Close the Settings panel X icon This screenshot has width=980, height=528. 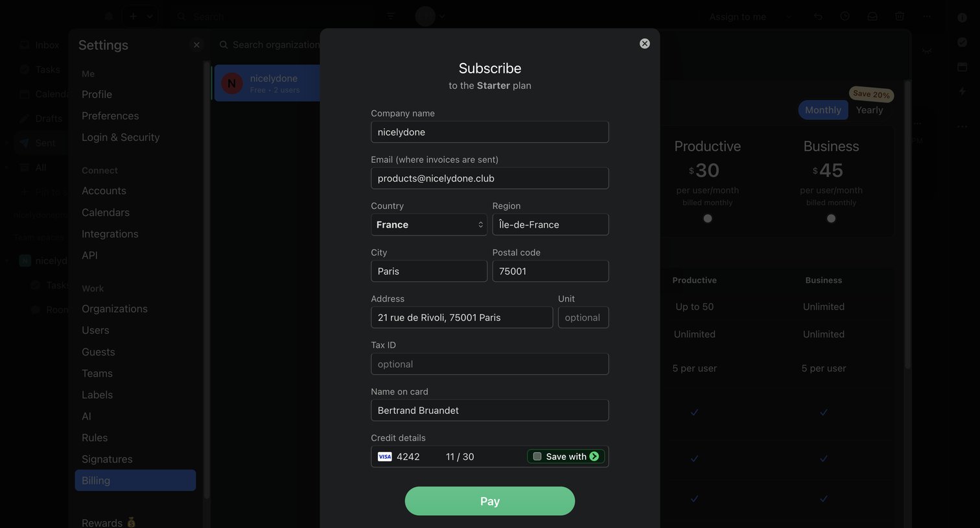pyautogui.click(x=196, y=45)
